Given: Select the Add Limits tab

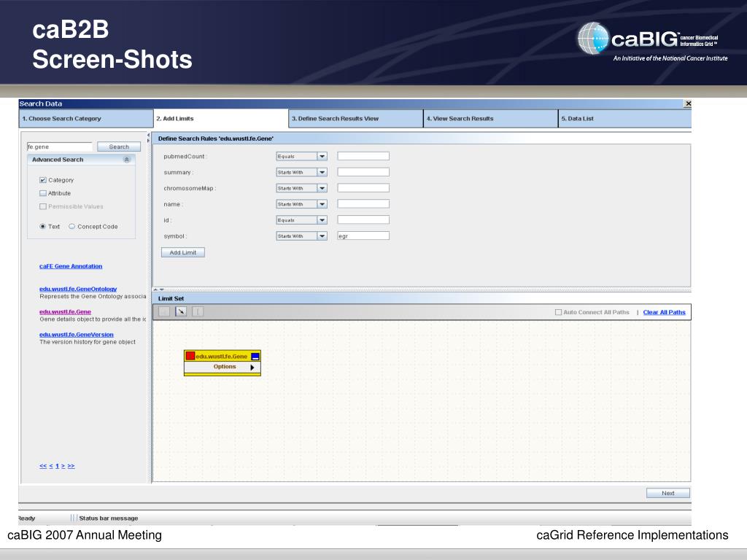Looking at the screenshot, I should (221, 119).
